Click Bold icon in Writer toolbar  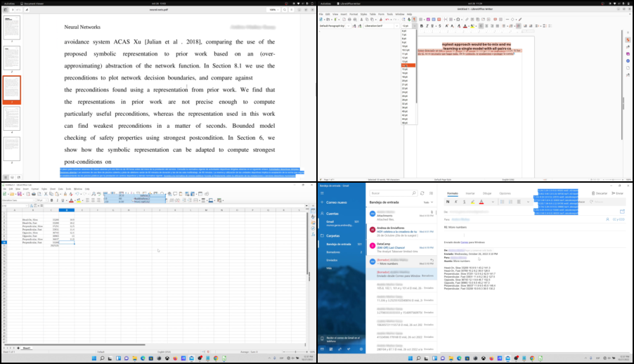pyautogui.click(x=422, y=26)
